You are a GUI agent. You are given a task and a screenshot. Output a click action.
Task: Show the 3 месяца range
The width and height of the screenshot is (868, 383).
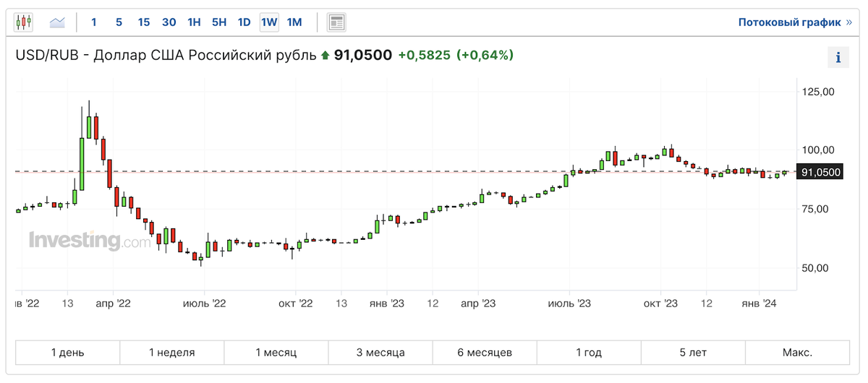[x=380, y=353]
